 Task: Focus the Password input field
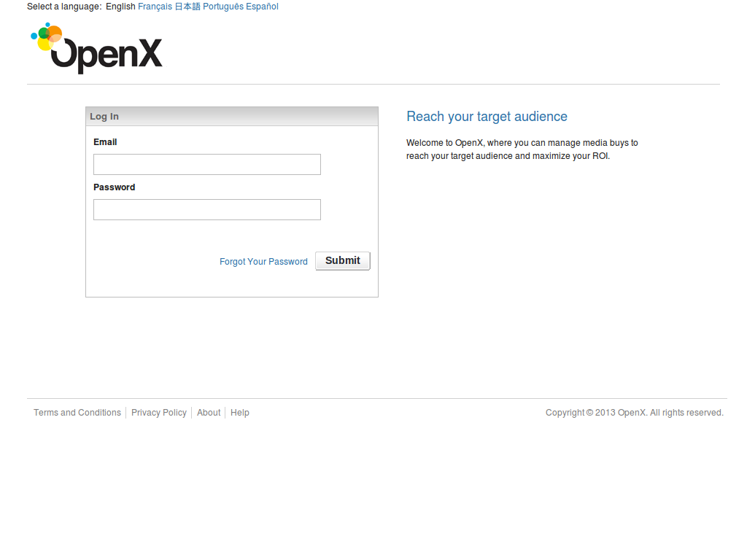point(207,209)
